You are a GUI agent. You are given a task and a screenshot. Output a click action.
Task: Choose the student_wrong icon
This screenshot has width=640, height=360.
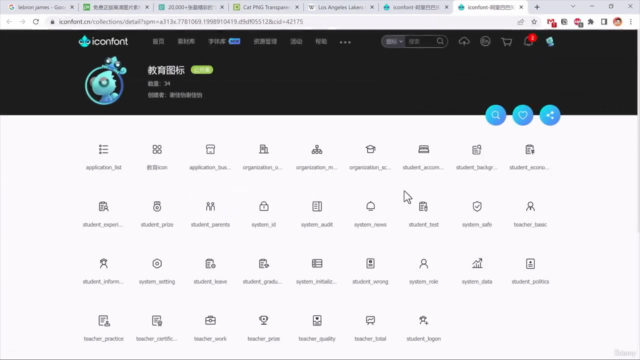370,264
